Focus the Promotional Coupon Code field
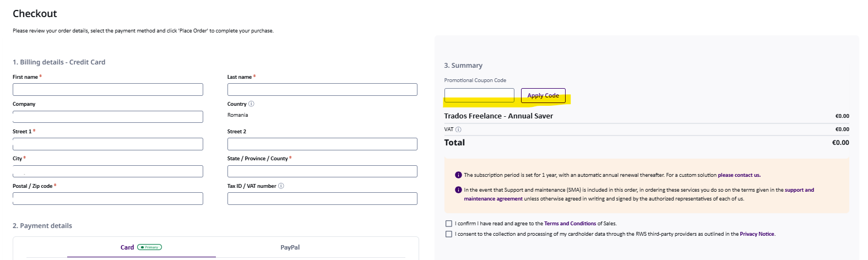Viewport: 868px width, 260px height. pyautogui.click(x=479, y=95)
